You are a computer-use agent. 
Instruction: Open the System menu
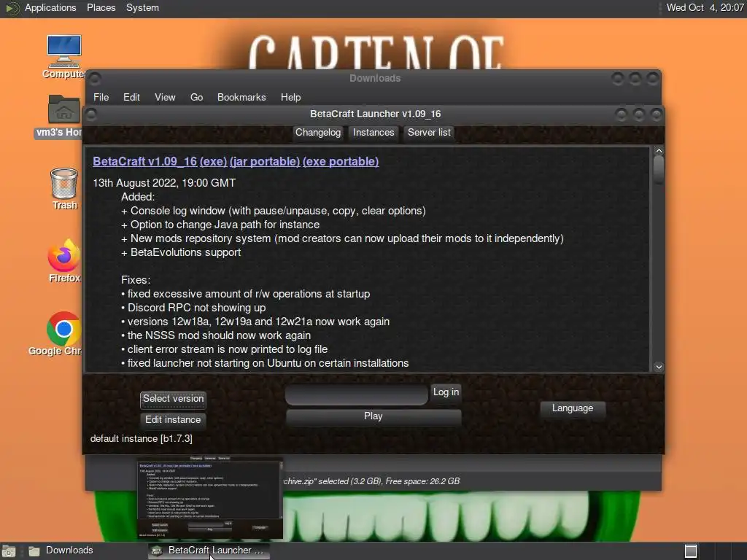coord(142,7)
